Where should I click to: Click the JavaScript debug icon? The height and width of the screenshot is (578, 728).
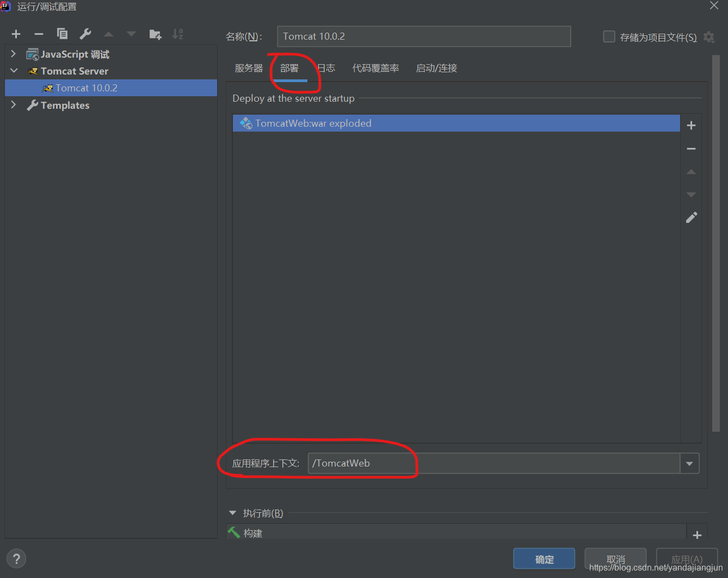33,54
